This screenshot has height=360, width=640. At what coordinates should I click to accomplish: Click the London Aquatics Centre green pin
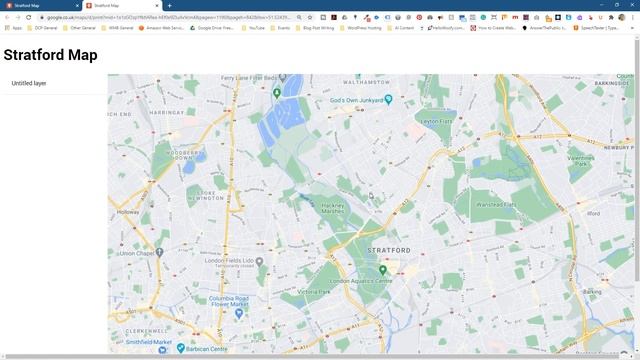coord(382,270)
